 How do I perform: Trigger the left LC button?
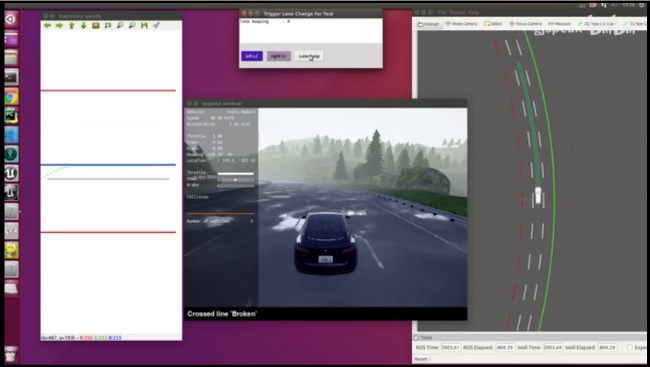pyautogui.click(x=252, y=56)
